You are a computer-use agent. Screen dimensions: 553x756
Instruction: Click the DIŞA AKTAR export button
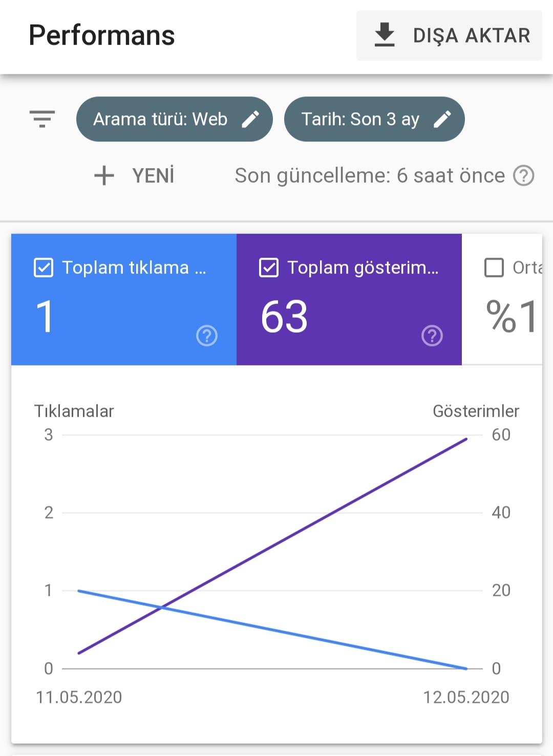449,35
